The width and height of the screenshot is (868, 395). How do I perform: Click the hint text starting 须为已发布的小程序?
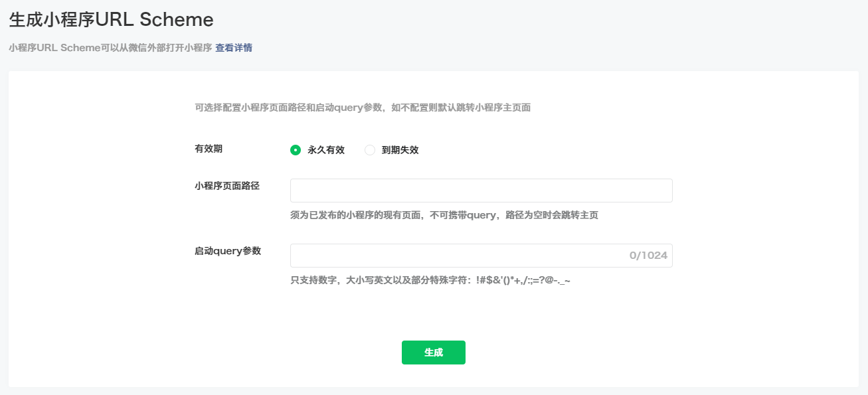pos(444,215)
